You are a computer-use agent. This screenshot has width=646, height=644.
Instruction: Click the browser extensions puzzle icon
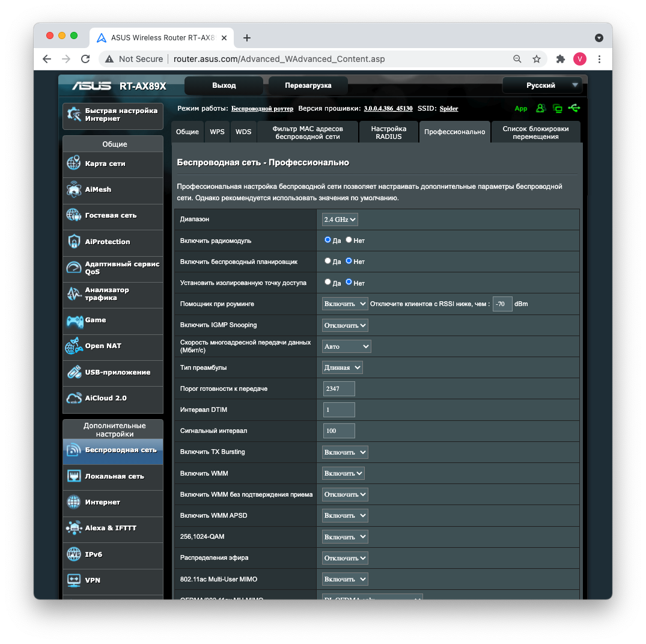[560, 59]
